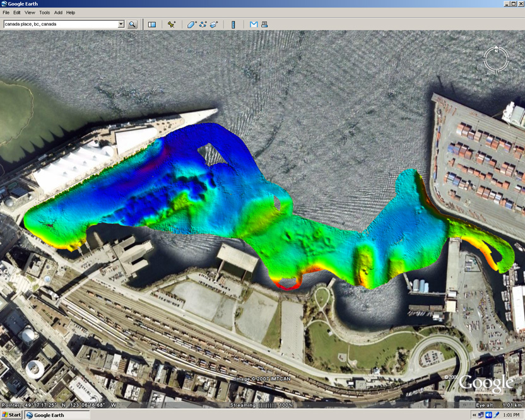Expand the search history dropdown arrow

click(x=121, y=25)
